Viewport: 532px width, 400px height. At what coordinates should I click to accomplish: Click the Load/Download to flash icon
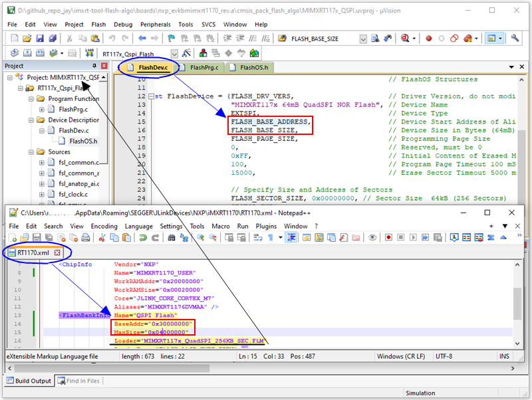pos(89,53)
